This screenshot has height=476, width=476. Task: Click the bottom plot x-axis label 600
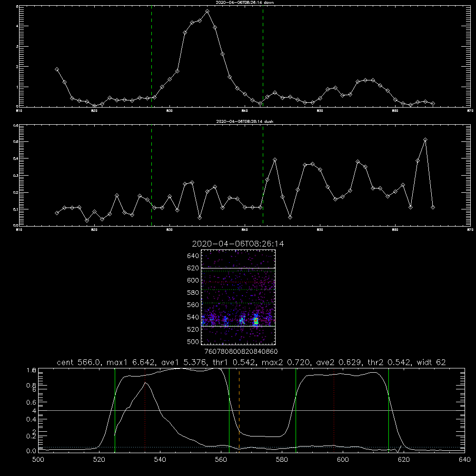click(x=343, y=460)
